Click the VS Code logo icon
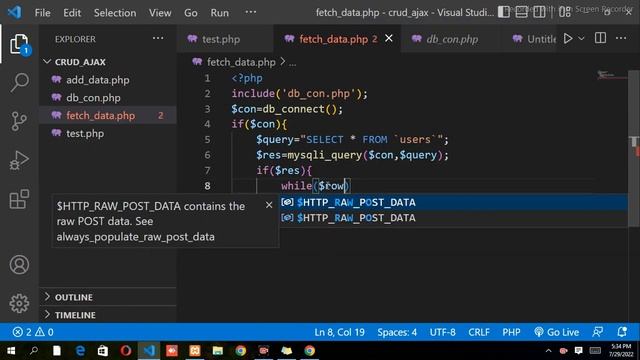Image resolution: width=640 pixels, height=360 pixels. click(15, 12)
